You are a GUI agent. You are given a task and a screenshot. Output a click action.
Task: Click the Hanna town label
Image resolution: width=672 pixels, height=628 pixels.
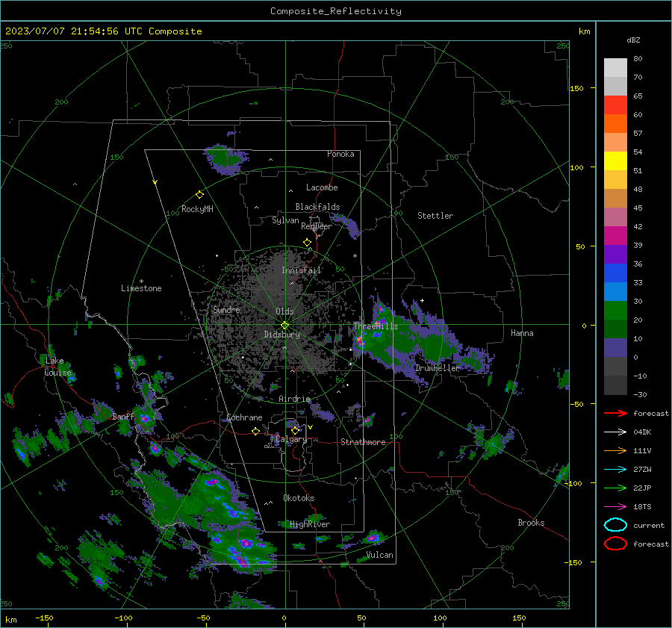click(x=522, y=333)
